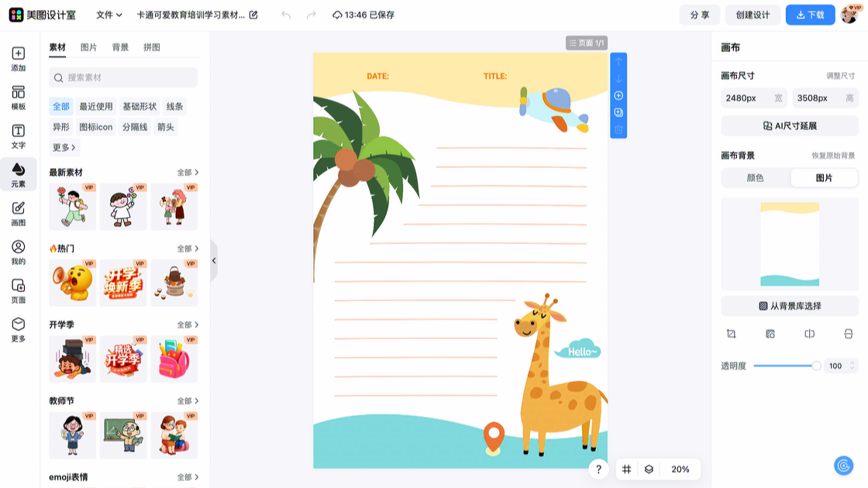
Task: Click the AI尺寸延展 button
Action: pyautogui.click(x=789, y=125)
